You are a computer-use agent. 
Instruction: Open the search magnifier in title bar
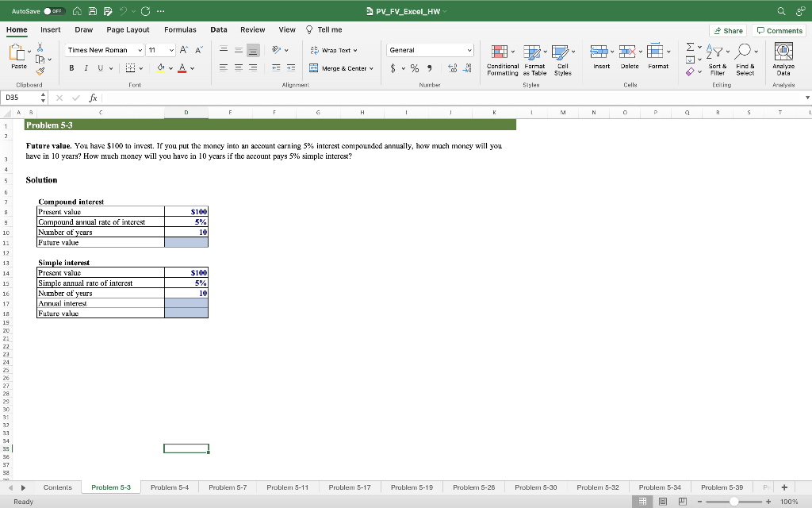781,11
